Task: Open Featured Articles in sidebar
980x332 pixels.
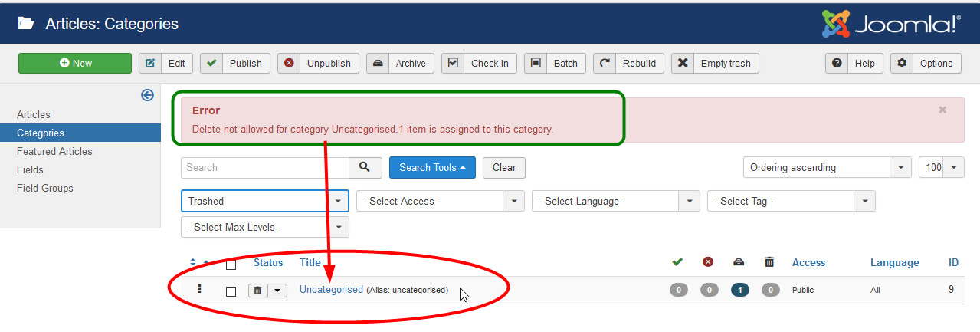Action: pos(54,151)
